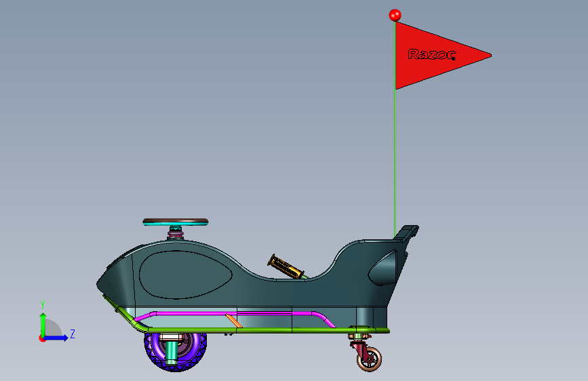
Task: Select the green Y axis arrow
Action: pos(43,324)
